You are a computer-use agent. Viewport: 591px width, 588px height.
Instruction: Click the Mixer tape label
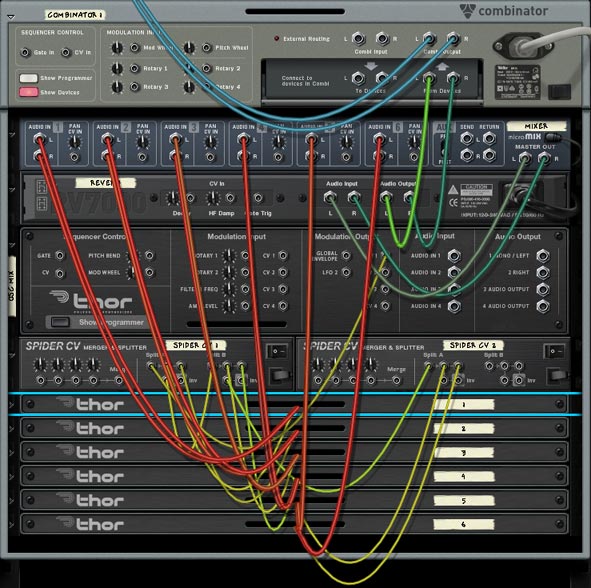[x=536, y=126]
